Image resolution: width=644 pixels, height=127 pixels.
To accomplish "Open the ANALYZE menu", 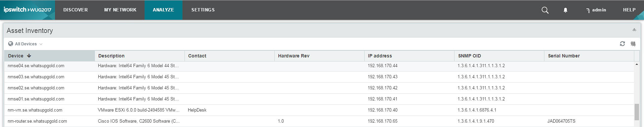I will point(163,10).
